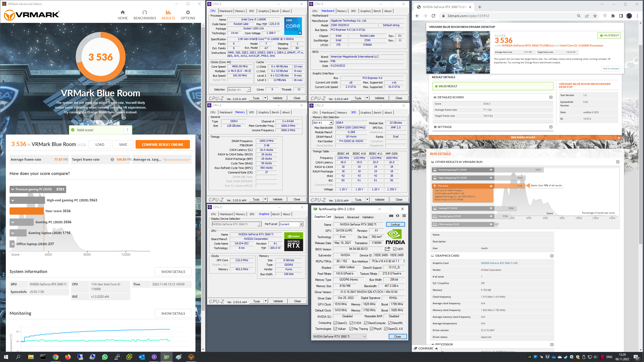Open the VRMark OPTIONS gear
Viewport: 644px width, 362px height.
tap(188, 15)
